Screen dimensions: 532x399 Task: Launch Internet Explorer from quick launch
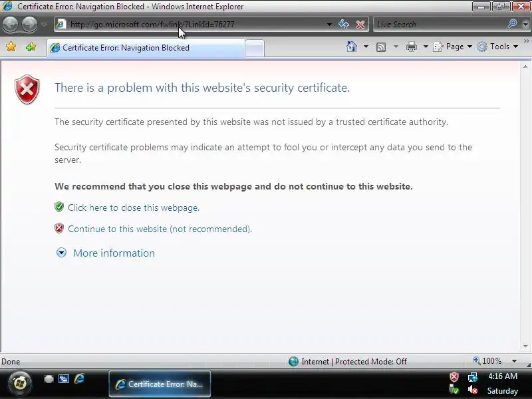coord(79,378)
